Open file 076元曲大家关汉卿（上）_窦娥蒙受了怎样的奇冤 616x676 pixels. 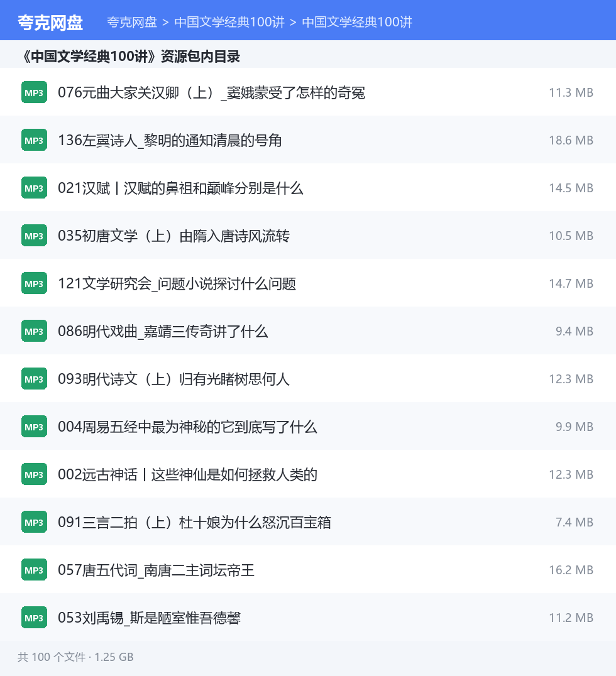211,93
